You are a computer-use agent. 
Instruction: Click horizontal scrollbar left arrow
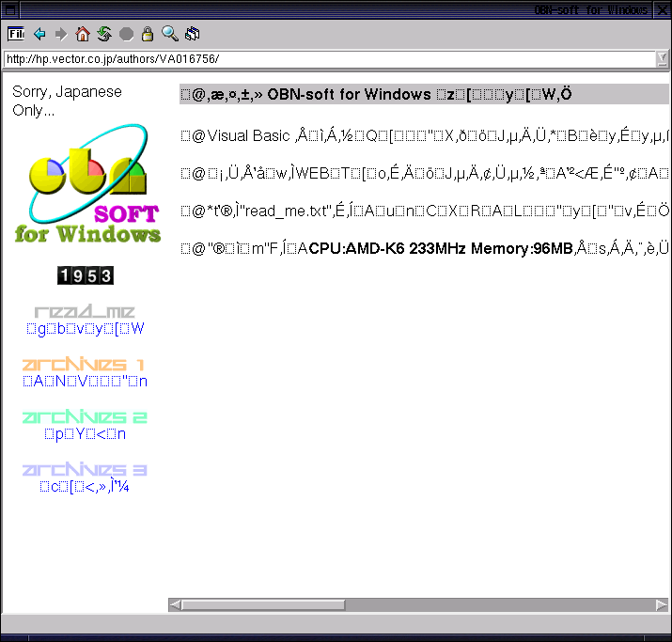point(175,605)
